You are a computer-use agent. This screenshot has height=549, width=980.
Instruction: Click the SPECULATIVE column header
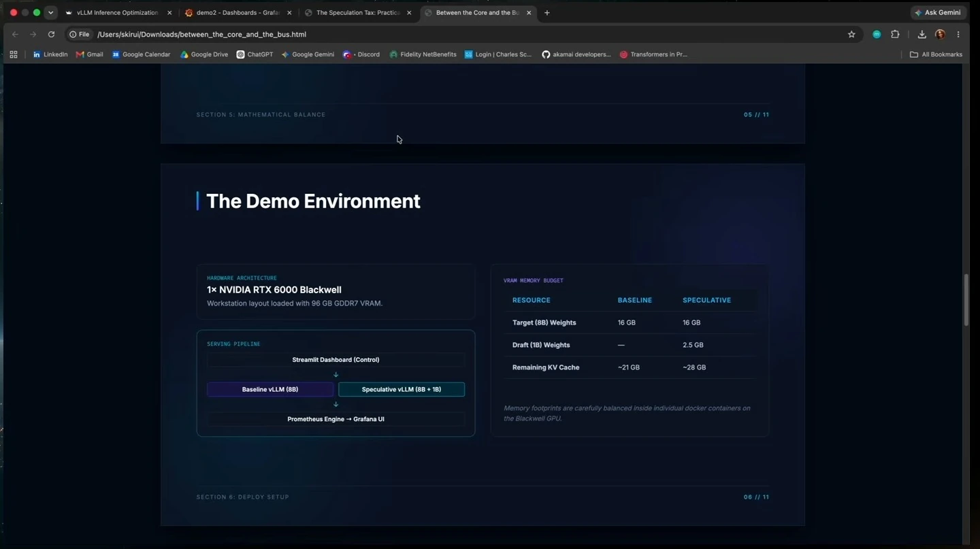click(706, 300)
